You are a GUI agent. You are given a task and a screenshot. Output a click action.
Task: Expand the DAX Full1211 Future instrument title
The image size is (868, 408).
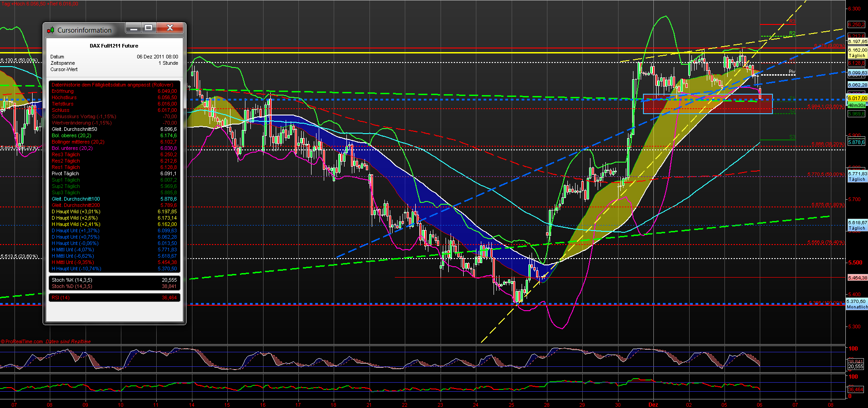pos(114,46)
